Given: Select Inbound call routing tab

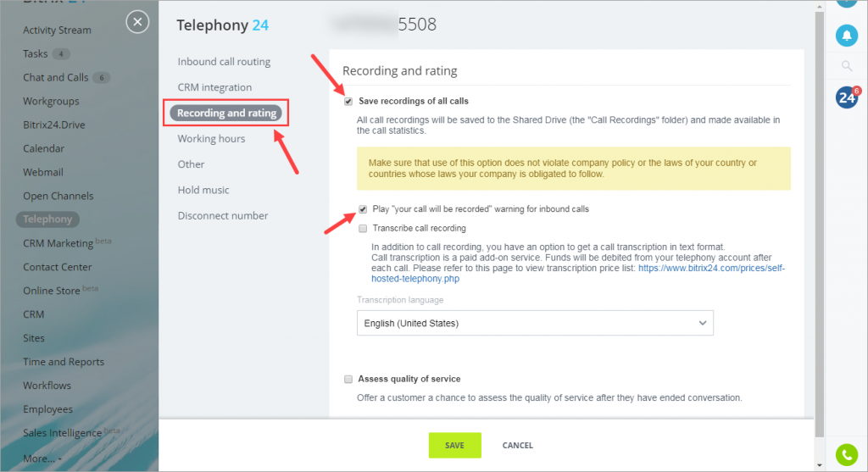Looking at the screenshot, I should click(224, 61).
